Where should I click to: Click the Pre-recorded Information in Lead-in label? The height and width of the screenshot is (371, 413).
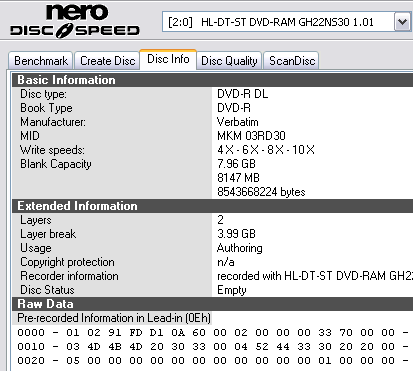[114, 318]
